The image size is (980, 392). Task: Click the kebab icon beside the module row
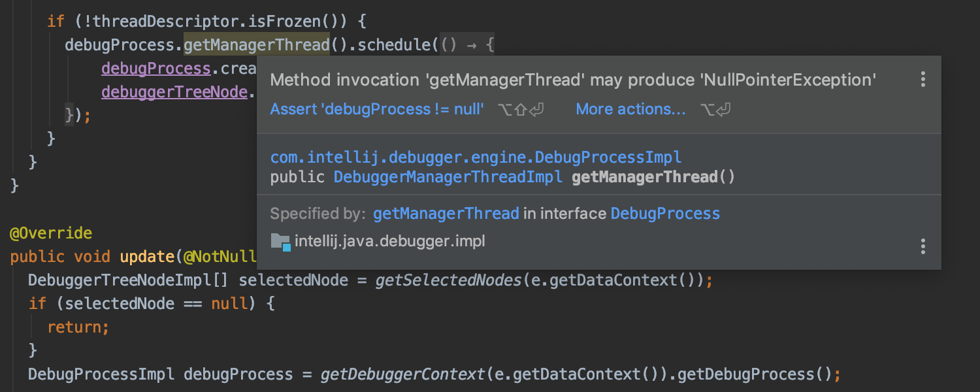923,246
